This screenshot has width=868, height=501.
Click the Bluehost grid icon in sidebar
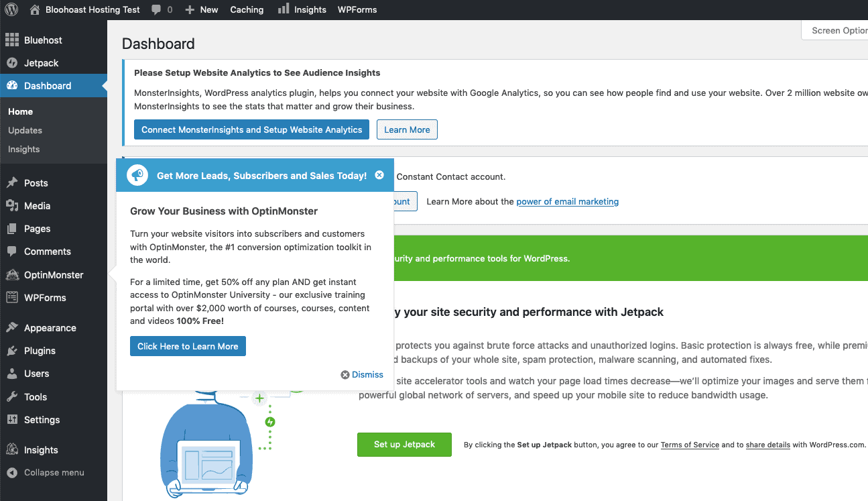[x=12, y=40]
